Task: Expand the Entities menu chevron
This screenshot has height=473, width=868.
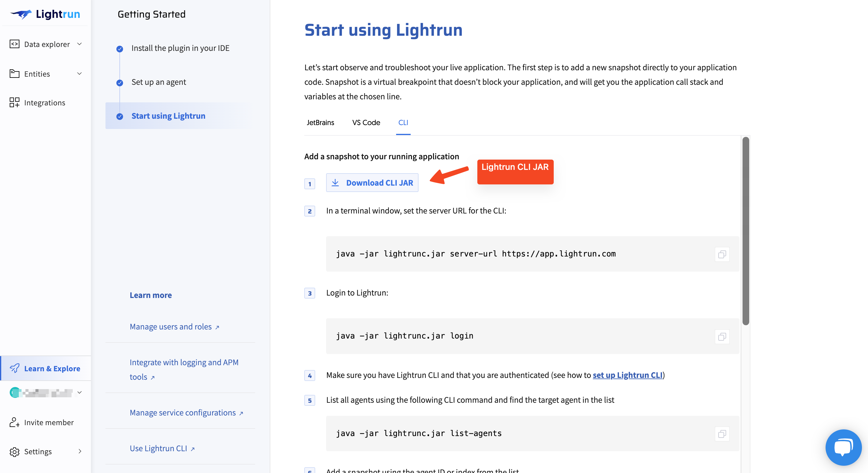Action: 79,74
